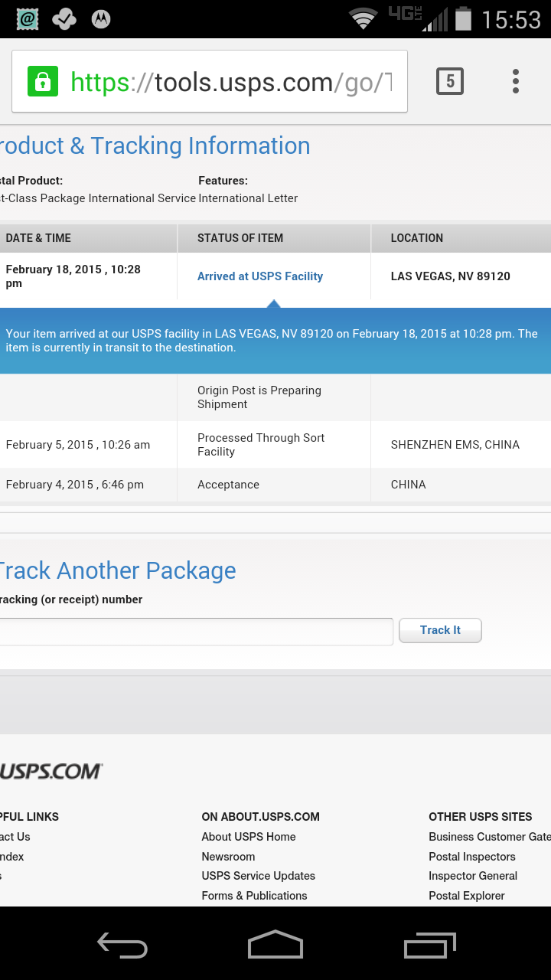Open the Forms & Publications link
This screenshot has width=551, height=980.
(254, 896)
